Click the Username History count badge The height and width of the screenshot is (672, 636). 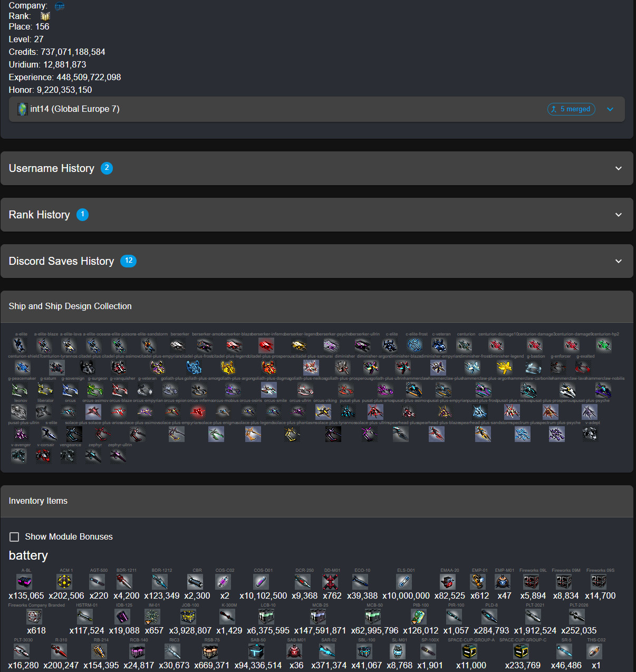107,168
